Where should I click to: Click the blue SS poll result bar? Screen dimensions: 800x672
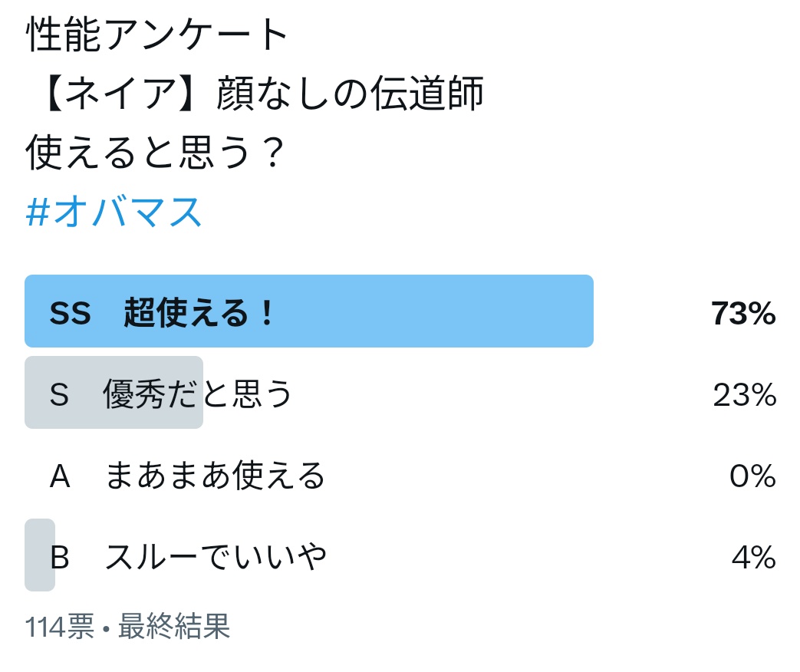click(x=430, y=311)
